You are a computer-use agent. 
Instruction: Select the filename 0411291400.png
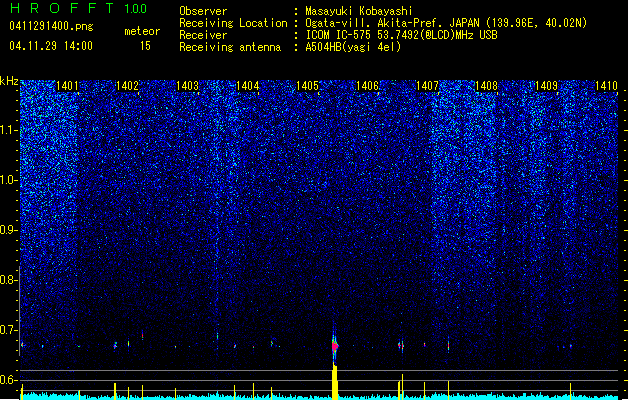pos(51,26)
